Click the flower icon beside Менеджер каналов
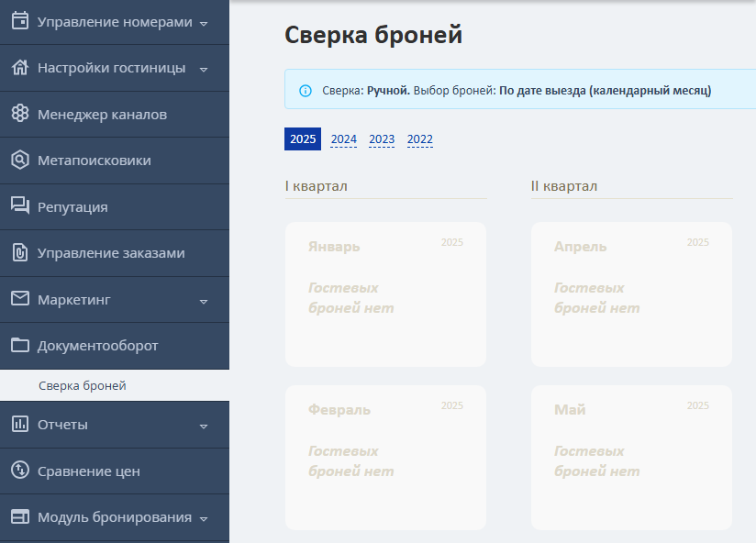 [20, 113]
